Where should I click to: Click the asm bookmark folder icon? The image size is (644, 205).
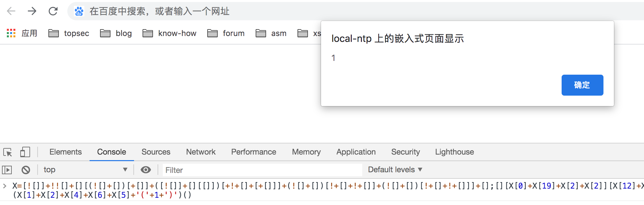261,33
